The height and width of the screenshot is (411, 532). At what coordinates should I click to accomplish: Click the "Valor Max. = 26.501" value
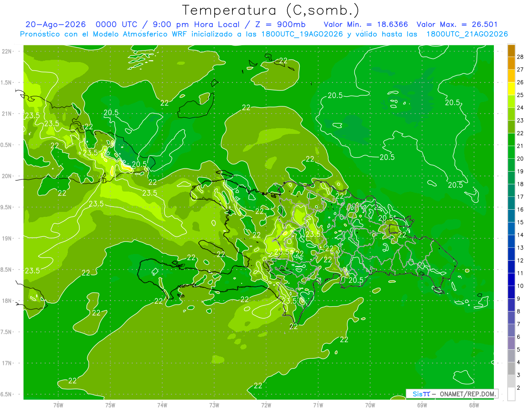pos(457,24)
